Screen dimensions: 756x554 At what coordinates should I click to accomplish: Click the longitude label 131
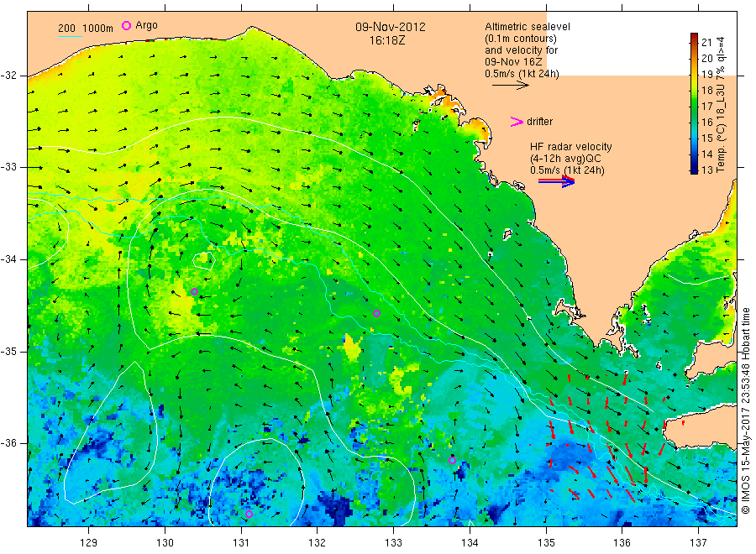241,543
